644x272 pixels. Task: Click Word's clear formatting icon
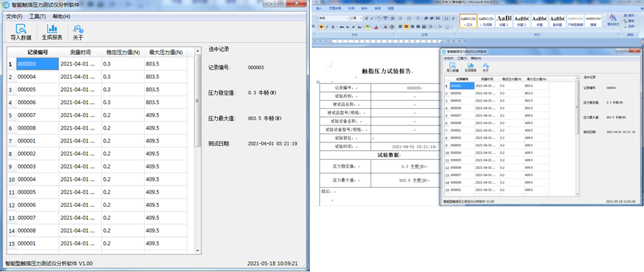click(x=379, y=18)
